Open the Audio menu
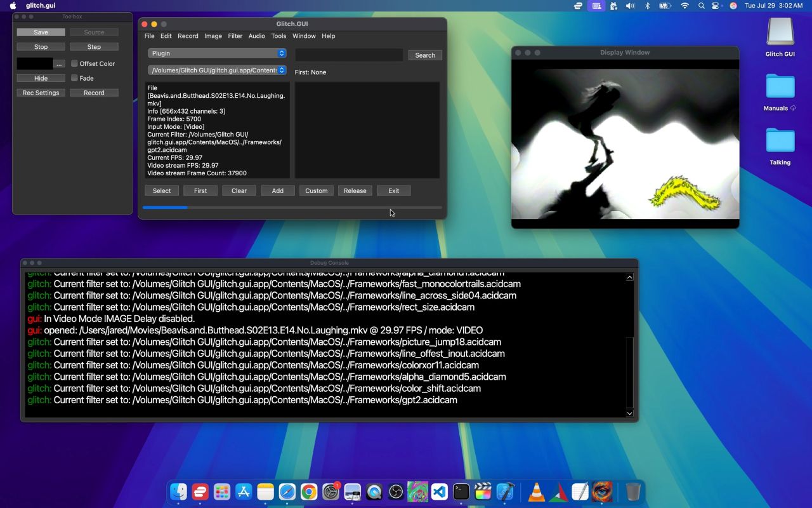 [257, 36]
